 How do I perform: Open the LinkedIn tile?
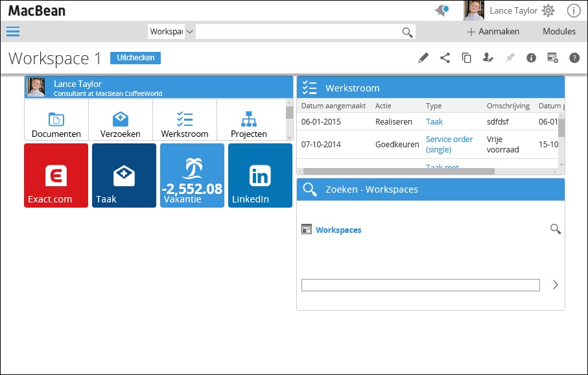point(260,175)
